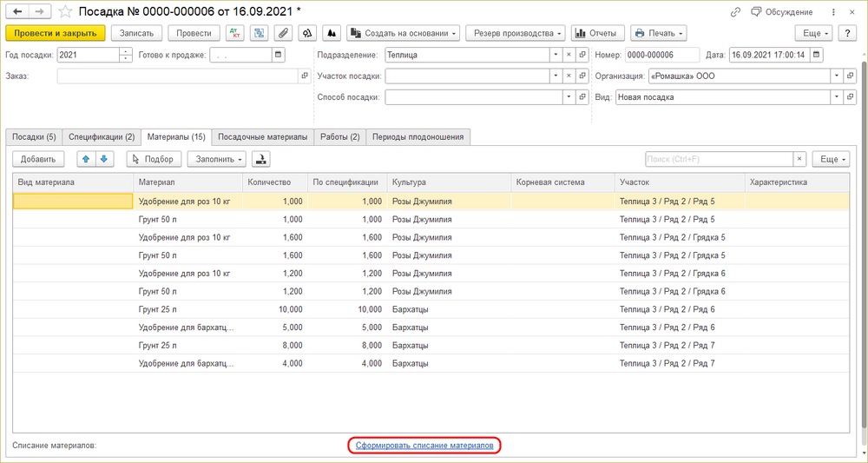Click the Сформировать списание материалов link
The width and height of the screenshot is (868, 463).
425,446
